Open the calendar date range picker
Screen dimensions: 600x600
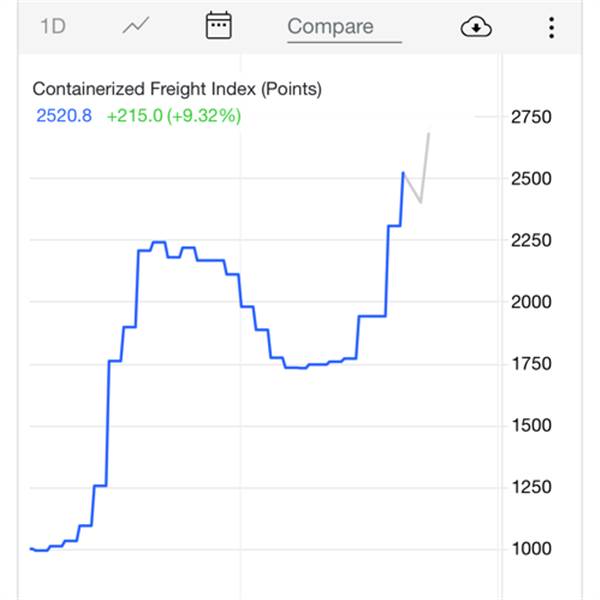tap(218, 25)
